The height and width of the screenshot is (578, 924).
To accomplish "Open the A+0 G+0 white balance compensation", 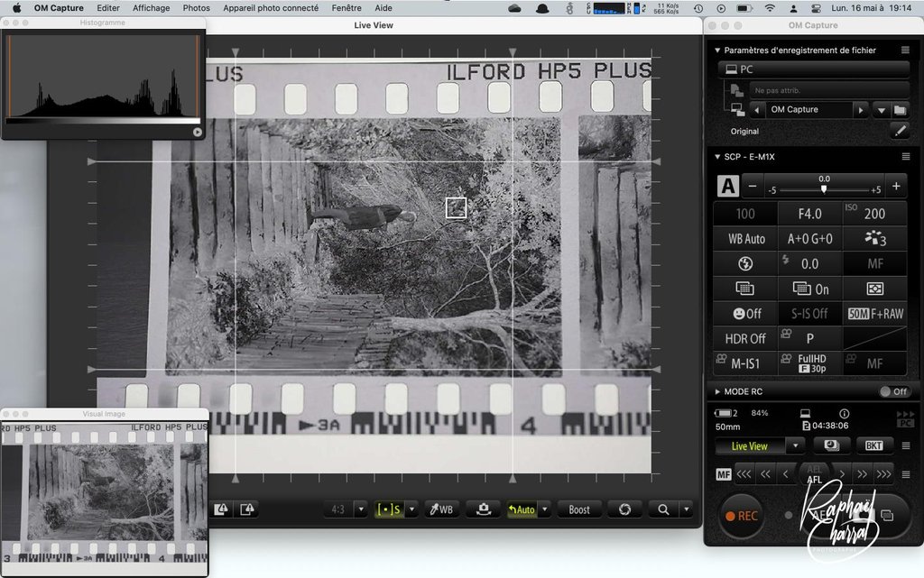I will pyautogui.click(x=809, y=239).
